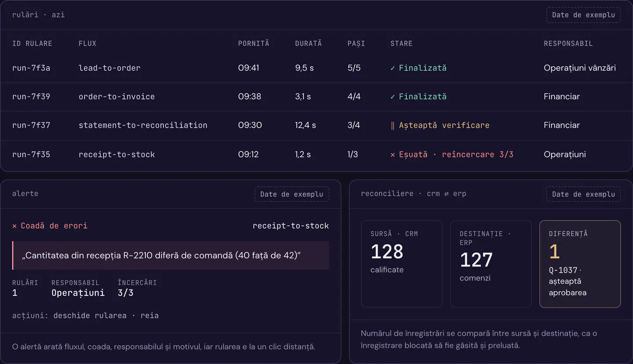This screenshot has height=364, width=633.
Task: Select the SURSĂ · CRM card showing 128
Action: (402, 264)
